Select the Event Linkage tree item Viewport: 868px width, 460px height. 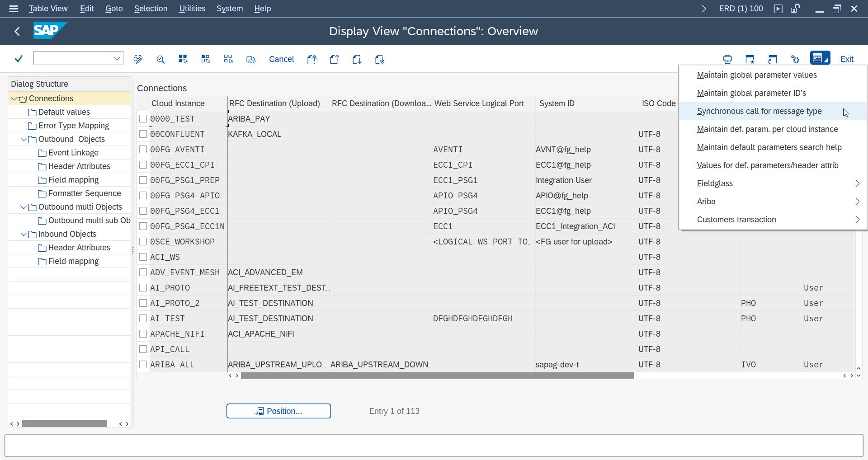click(73, 153)
